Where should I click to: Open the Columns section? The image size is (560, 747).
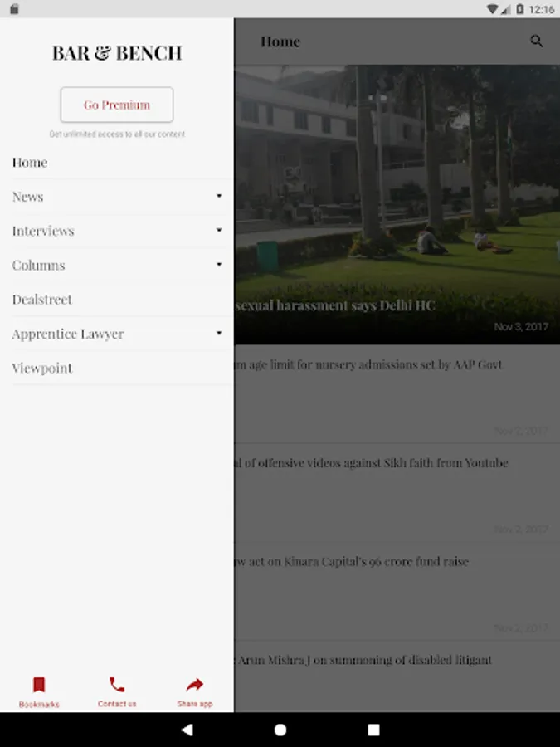tap(117, 266)
